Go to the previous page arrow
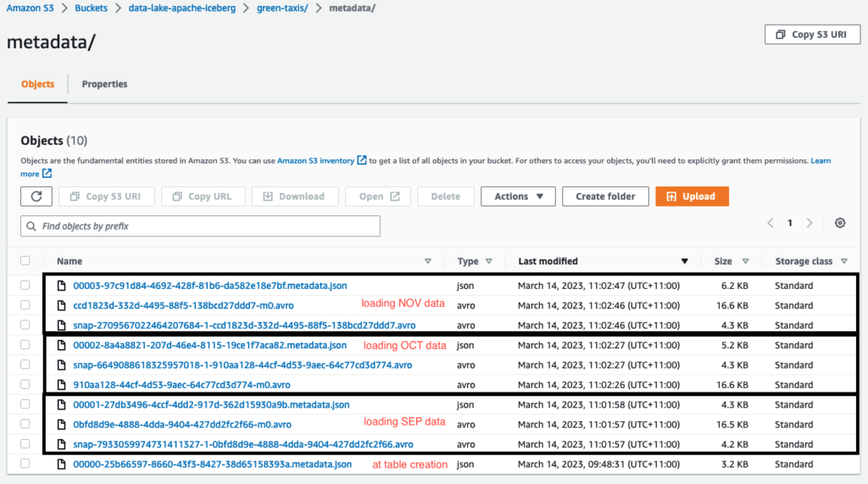Viewport: 868px width, 484px height. coord(770,223)
